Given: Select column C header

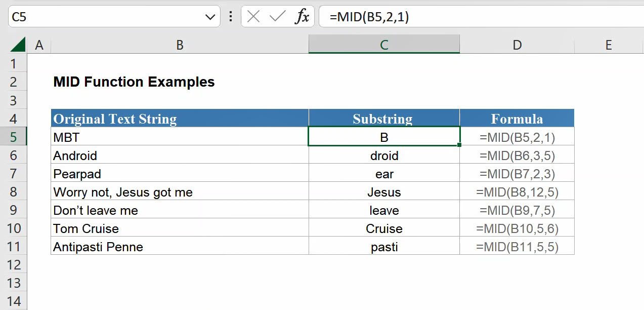Looking at the screenshot, I should pos(384,45).
